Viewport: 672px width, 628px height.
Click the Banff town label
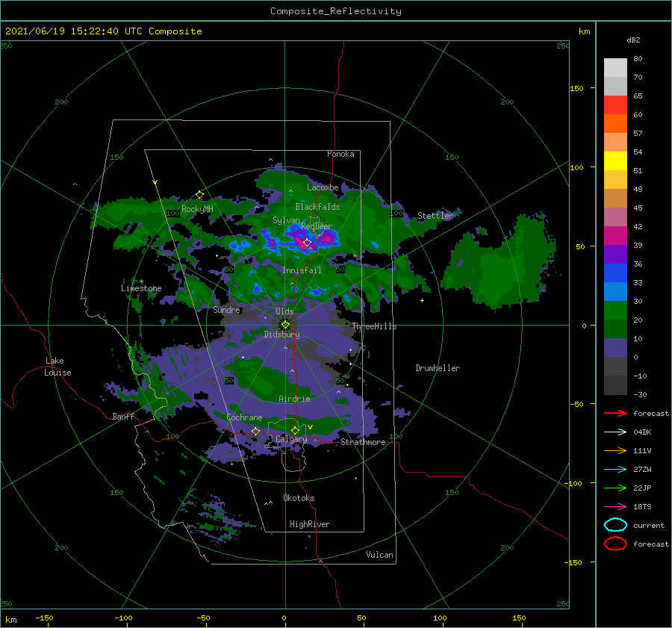click(x=123, y=416)
